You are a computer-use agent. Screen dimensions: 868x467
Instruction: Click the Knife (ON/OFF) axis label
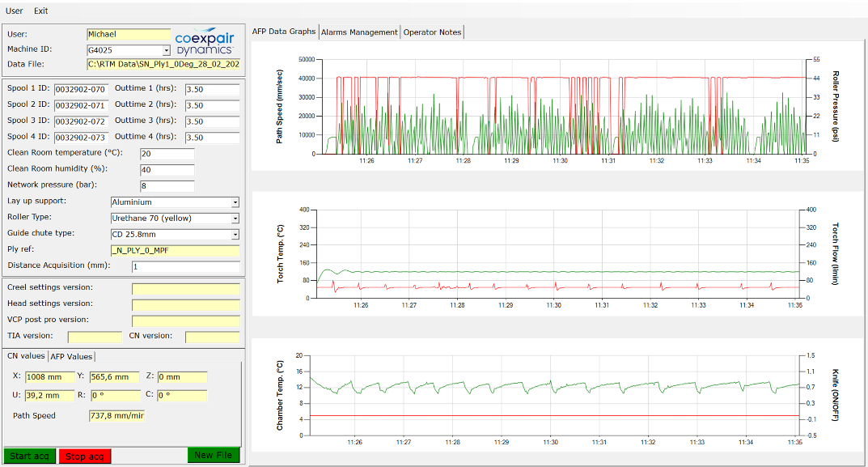pyautogui.click(x=836, y=395)
